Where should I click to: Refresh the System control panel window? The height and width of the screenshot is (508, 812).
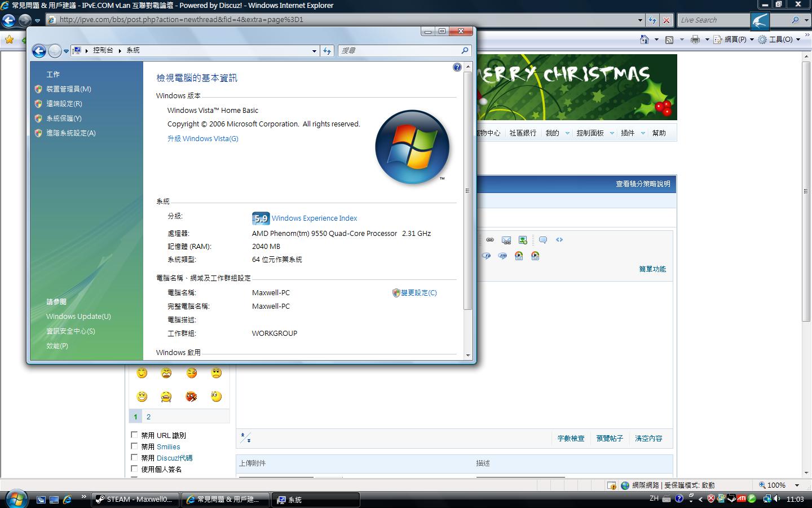(327, 51)
